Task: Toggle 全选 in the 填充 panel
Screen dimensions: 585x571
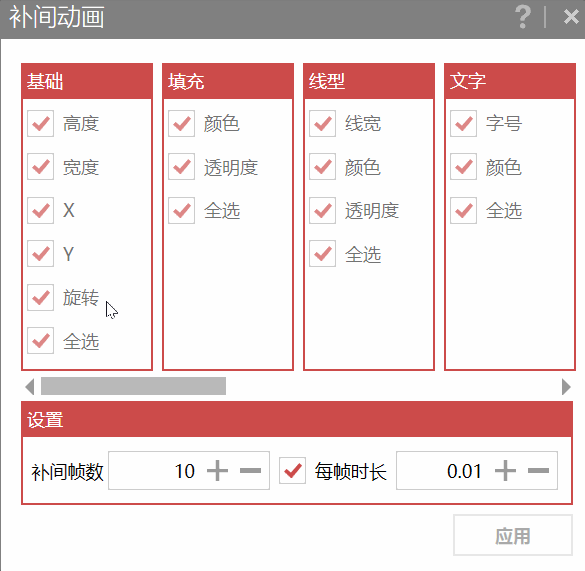Action: pos(182,210)
